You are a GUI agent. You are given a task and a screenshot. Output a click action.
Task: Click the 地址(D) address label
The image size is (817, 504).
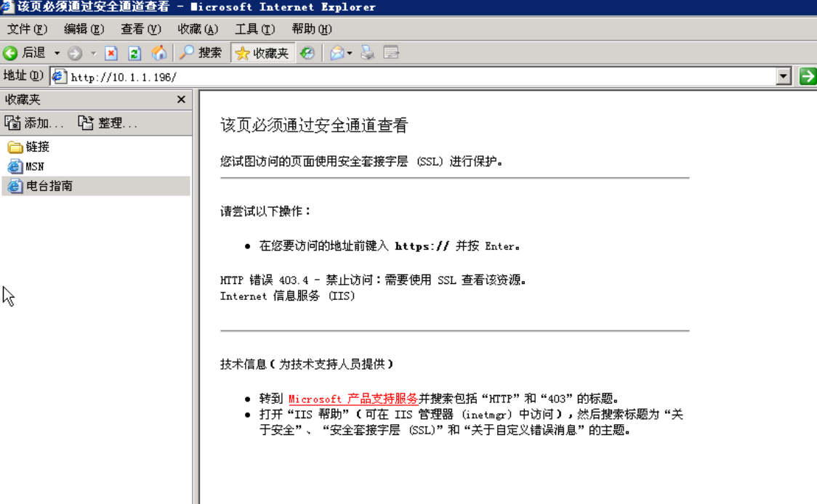(x=23, y=76)
